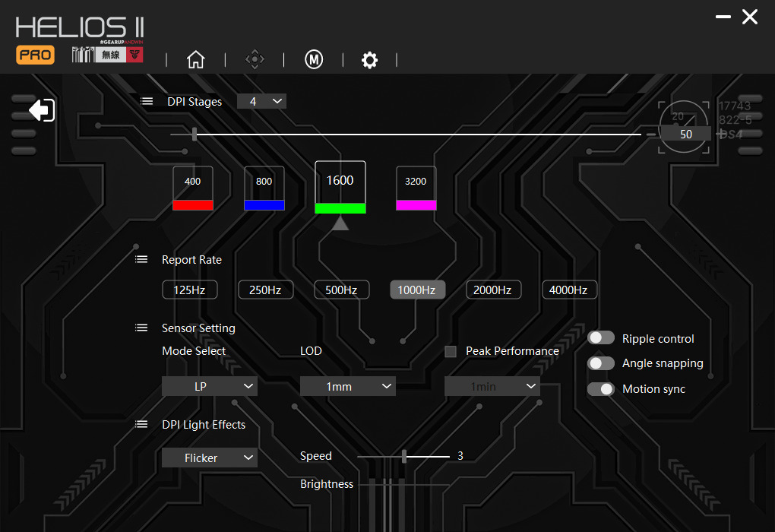Click the magenta color of 3200 DPI stage
Image resolution: width=775 pixels, height=532 pixels.
coord(416,205)
